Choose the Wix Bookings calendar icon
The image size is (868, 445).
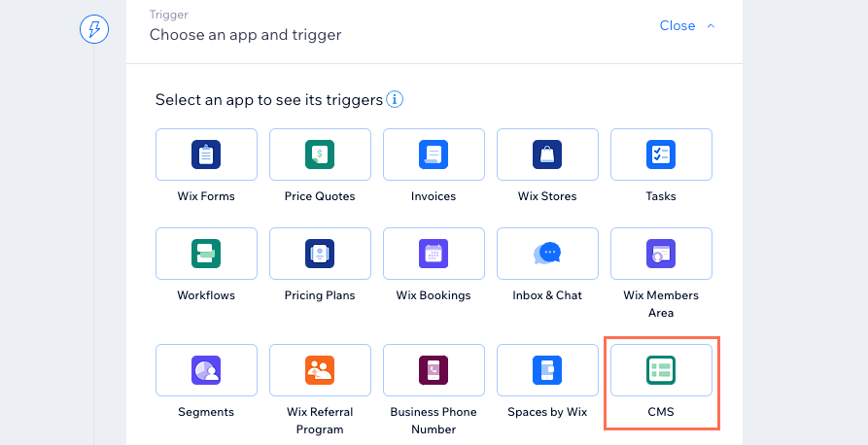tap(434, 254)
